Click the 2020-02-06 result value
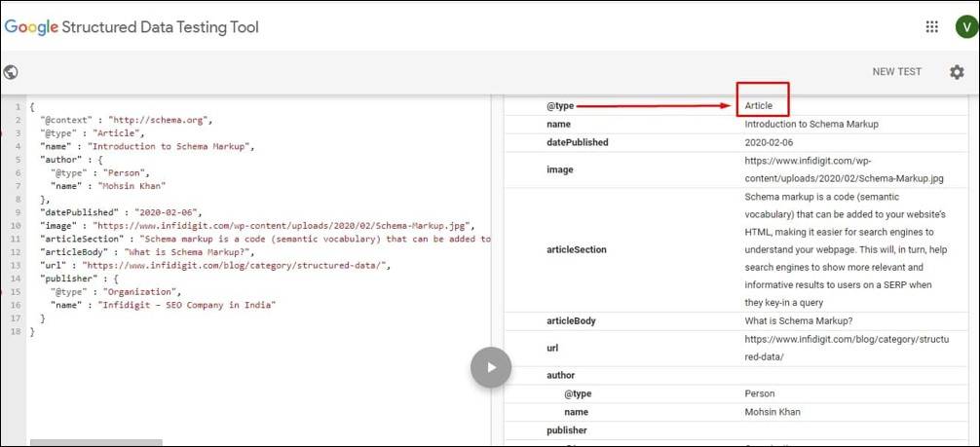 (x=769, y=142)
